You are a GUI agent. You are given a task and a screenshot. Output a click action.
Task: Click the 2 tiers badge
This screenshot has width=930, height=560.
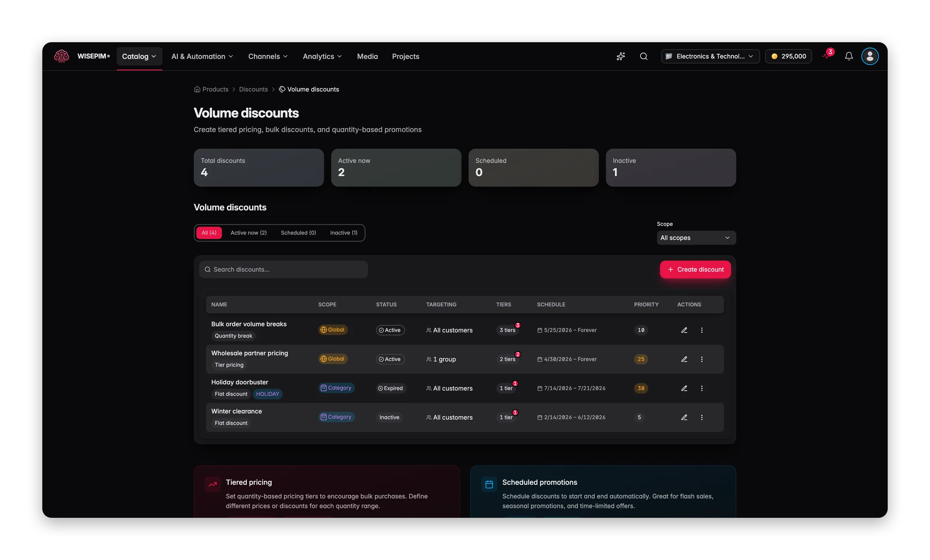pyautogui.click(x=507, y=359)
